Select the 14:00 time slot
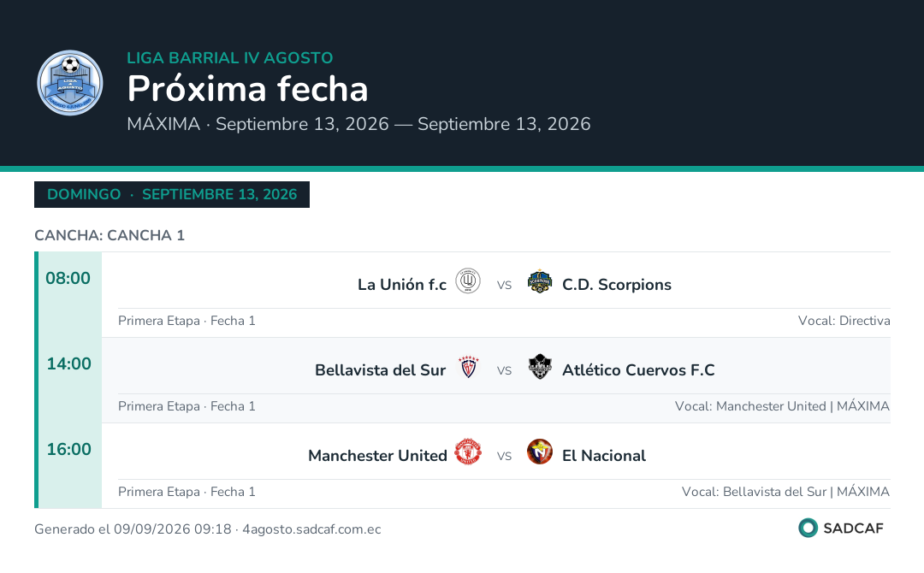Screen dimensions: 924x573 [69, 363]
